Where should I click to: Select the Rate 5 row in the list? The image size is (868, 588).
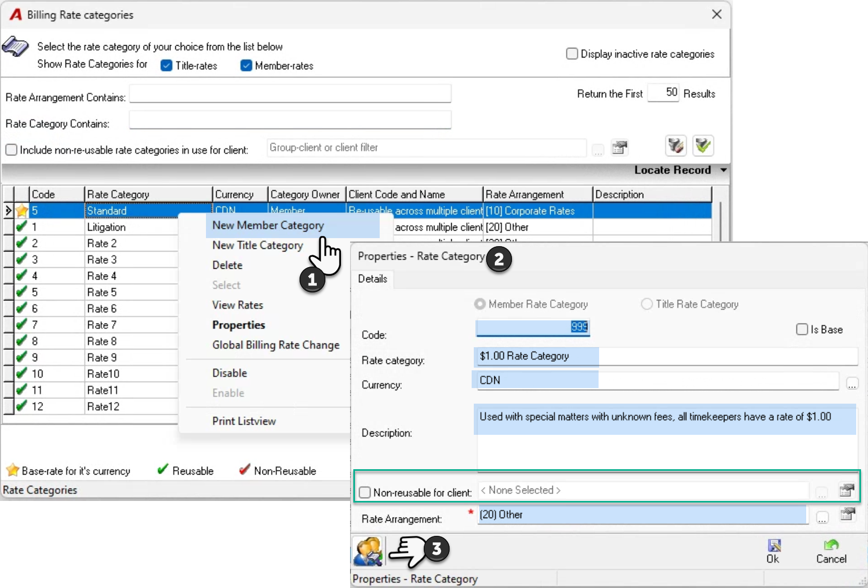click(102, 292)
